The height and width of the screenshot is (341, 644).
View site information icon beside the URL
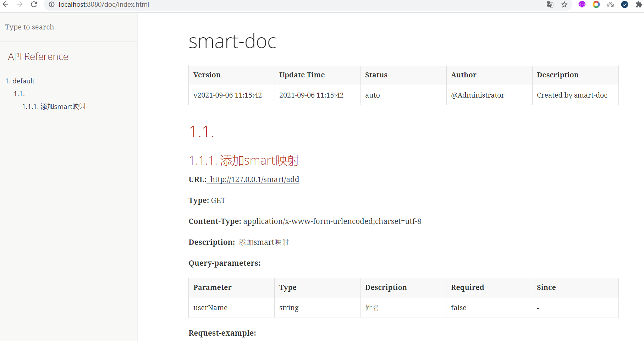(x=51, y=5)
